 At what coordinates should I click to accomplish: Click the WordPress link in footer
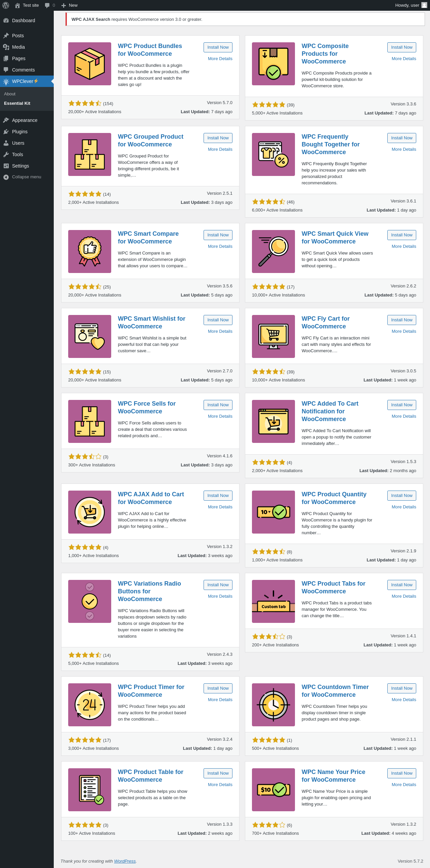point(125,861)
